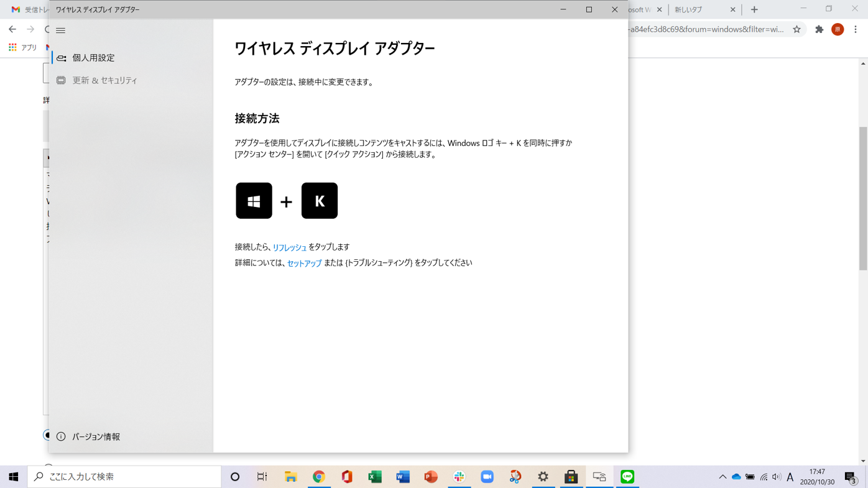Click the Chrome forward arrow
The height and width of the screenshot is (488, 868).
[x=30, y=29]
